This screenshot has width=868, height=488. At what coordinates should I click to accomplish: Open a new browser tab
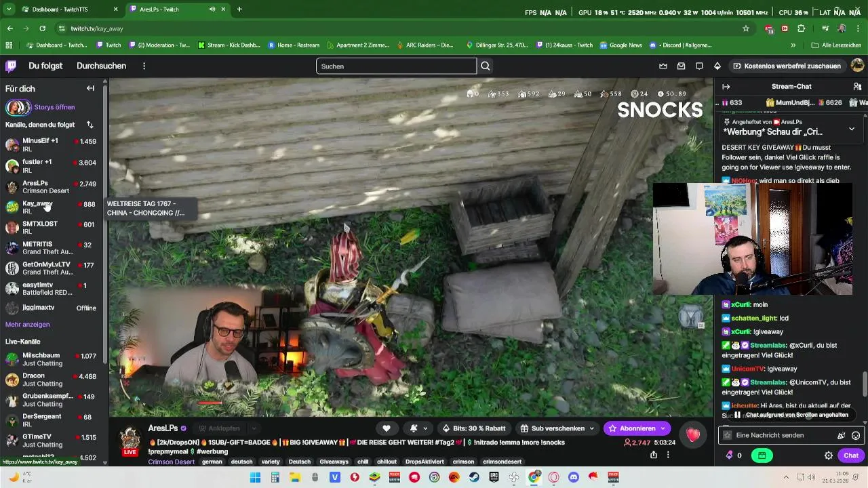(x=239, y=9)
